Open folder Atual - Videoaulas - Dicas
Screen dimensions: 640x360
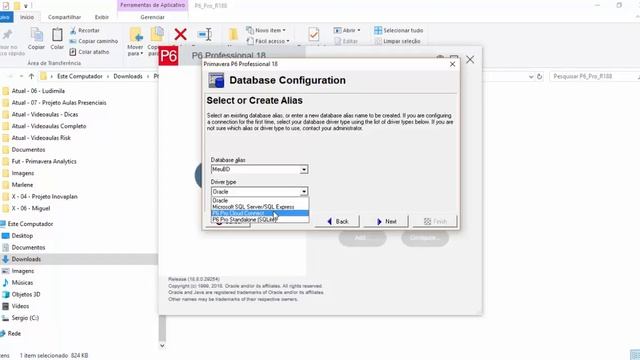point(44,115)
